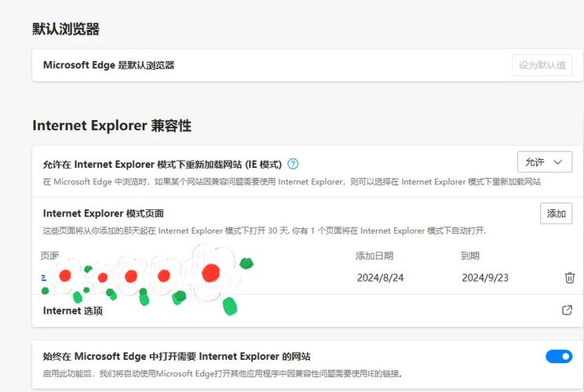
Task: Click the Internet 选项 row label
Action: pos(73,310)
